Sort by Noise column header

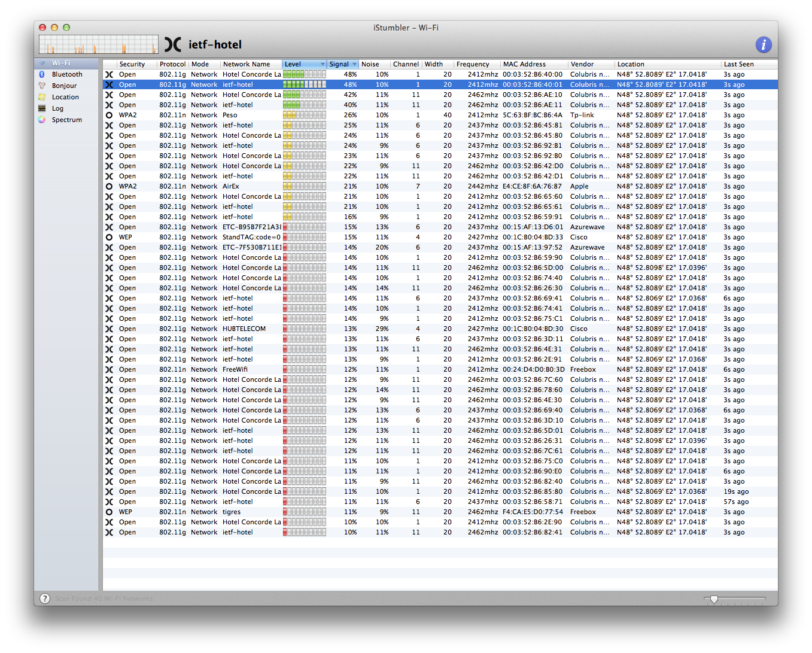pyautogui.click(x=374, y=64)
